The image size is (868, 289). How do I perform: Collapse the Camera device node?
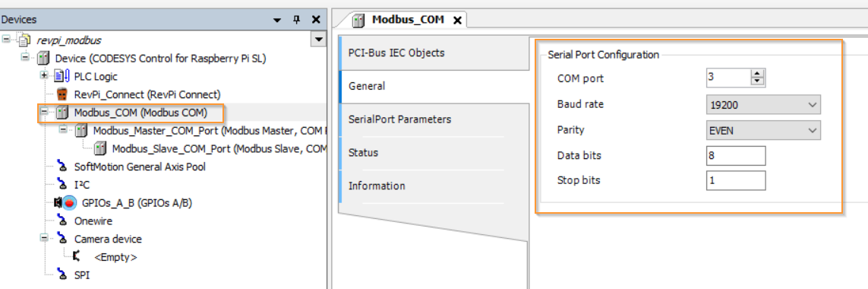click(43, 239)
